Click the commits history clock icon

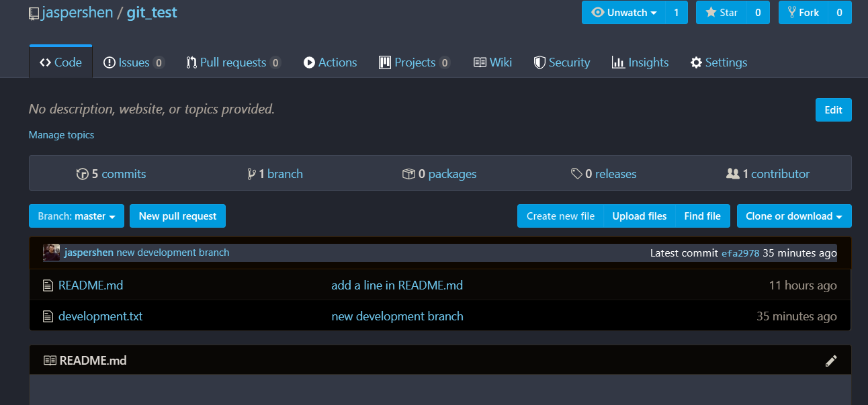click(x=82, y=174)
